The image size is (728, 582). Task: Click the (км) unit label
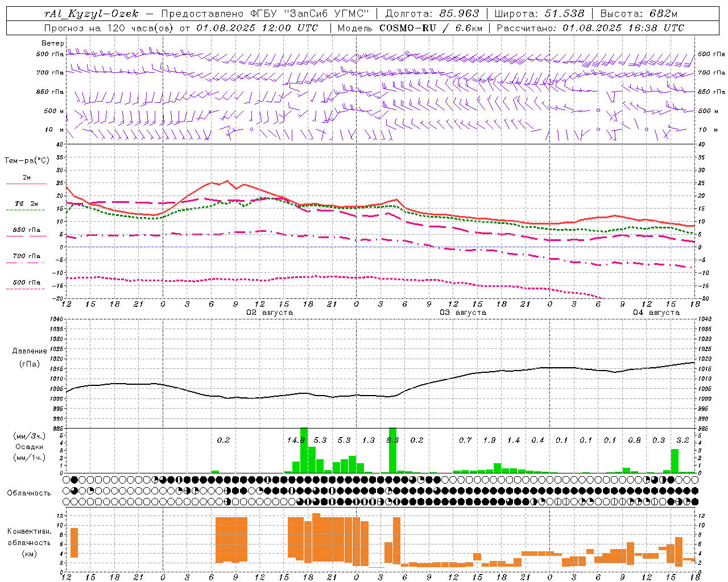tap(29, 554)
